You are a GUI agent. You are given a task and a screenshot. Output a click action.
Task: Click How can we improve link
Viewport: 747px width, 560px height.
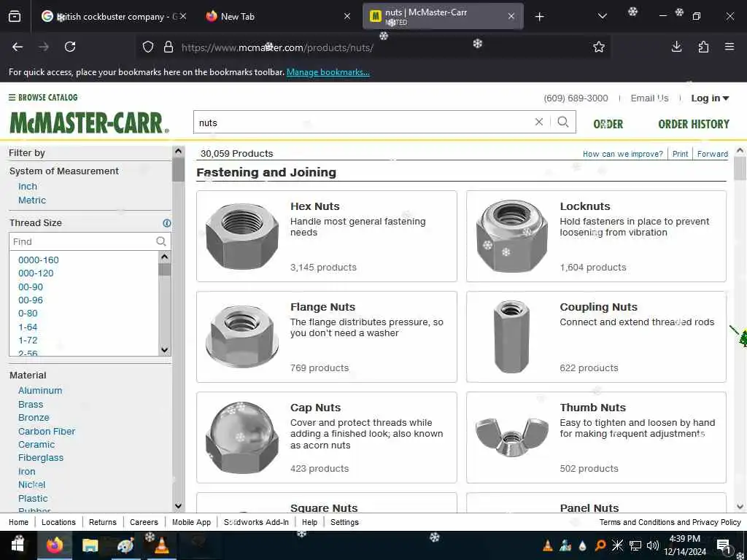click(x=623, y=154)
